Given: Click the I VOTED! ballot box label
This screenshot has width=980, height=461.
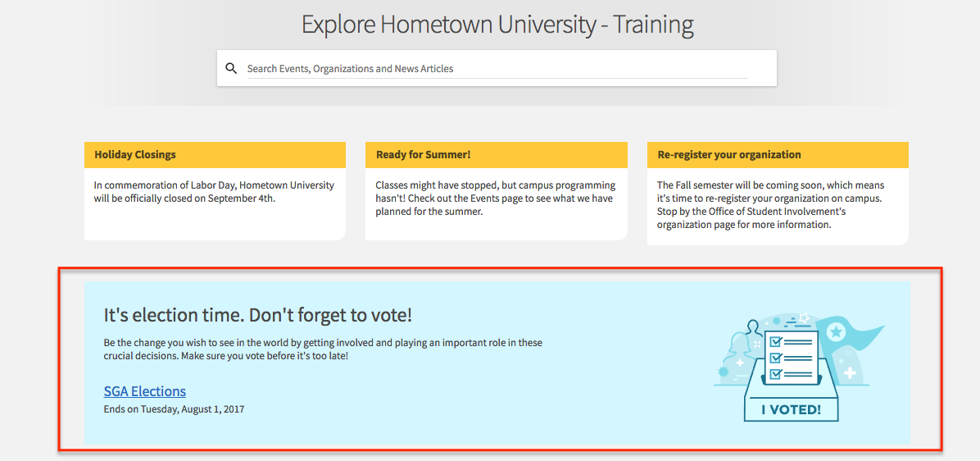Looking at the screenshot, I should point(792,410).
